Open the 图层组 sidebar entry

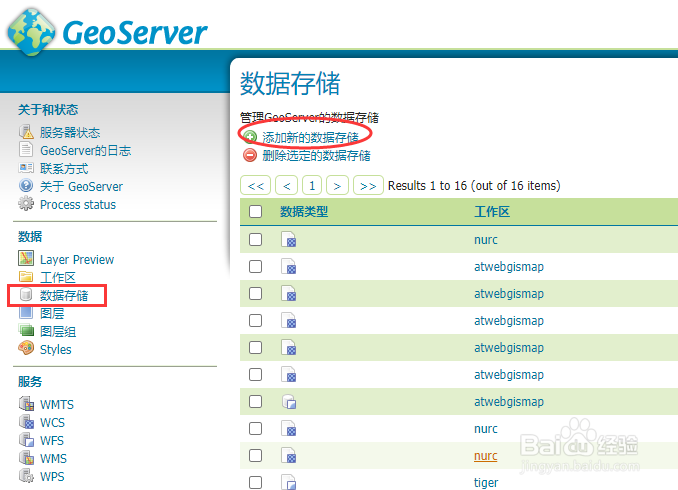(58, 331)
